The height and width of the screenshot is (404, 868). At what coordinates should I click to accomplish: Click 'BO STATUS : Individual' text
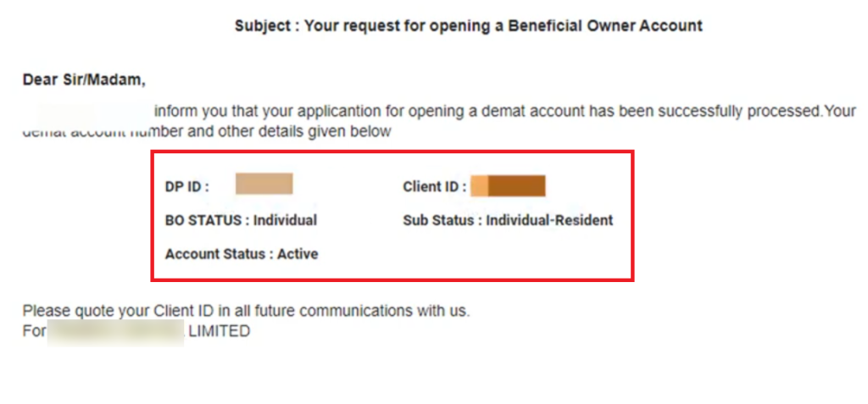click(x=241, y=220)
